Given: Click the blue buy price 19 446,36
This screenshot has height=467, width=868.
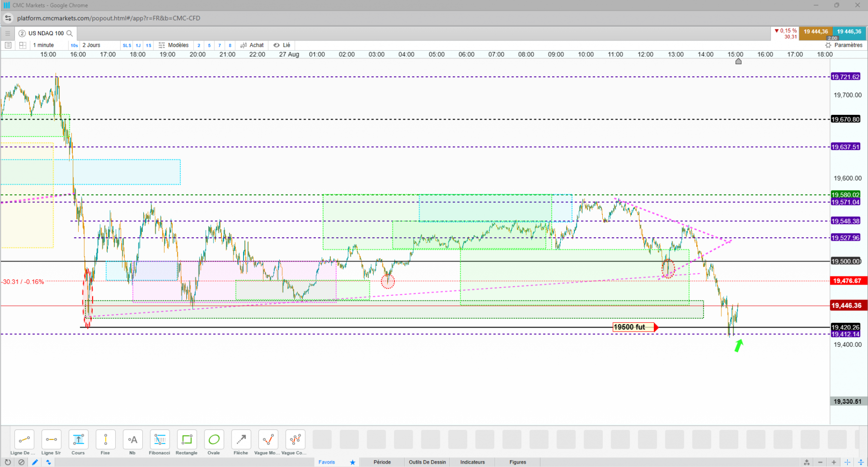Looking at the screenshot, I should [x=849, y=33].
